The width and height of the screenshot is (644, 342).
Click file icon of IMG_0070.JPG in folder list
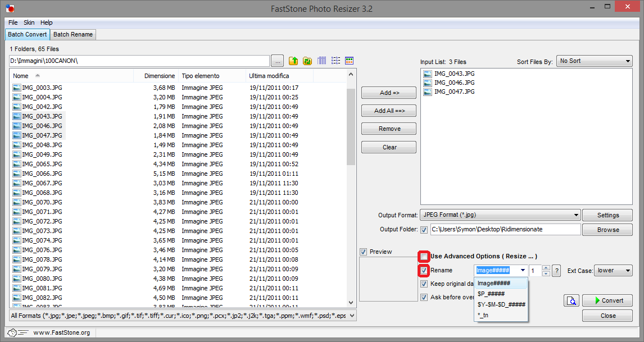pyautogui.click(x=16, y=202)
